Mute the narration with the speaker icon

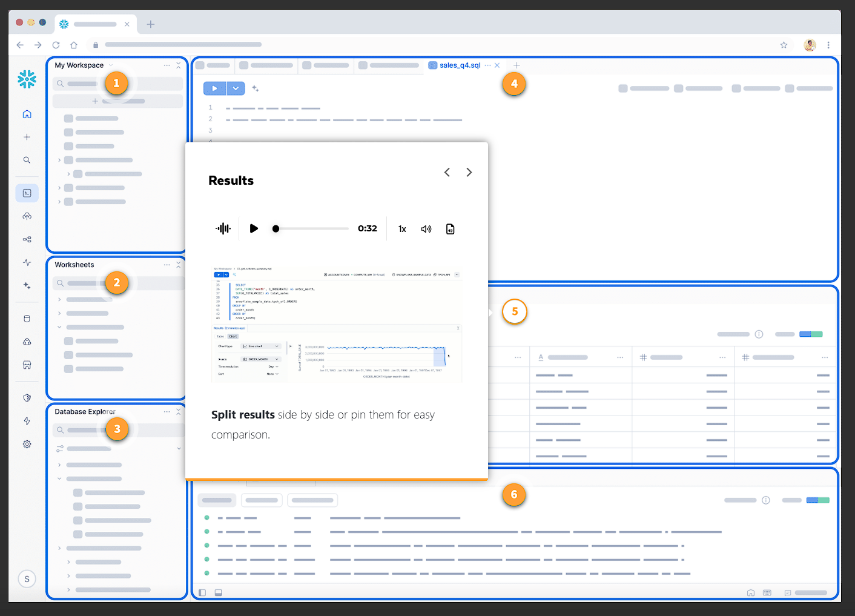click(426, 229)
